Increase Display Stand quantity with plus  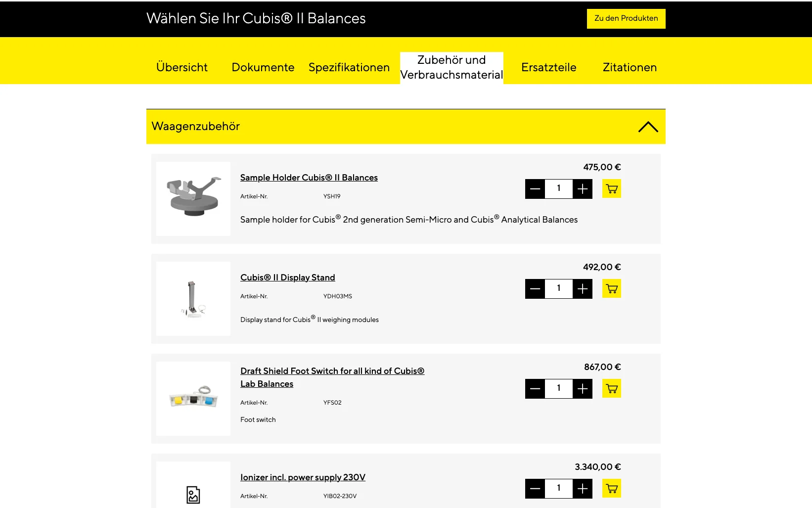[x=583, y=288]
